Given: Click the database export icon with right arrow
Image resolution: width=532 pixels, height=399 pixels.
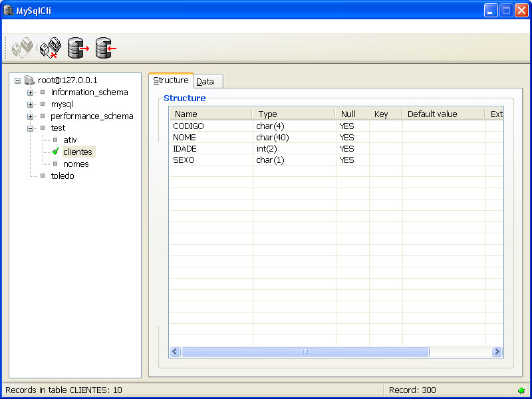Looking at the screenshot, I should pos(78,48).
